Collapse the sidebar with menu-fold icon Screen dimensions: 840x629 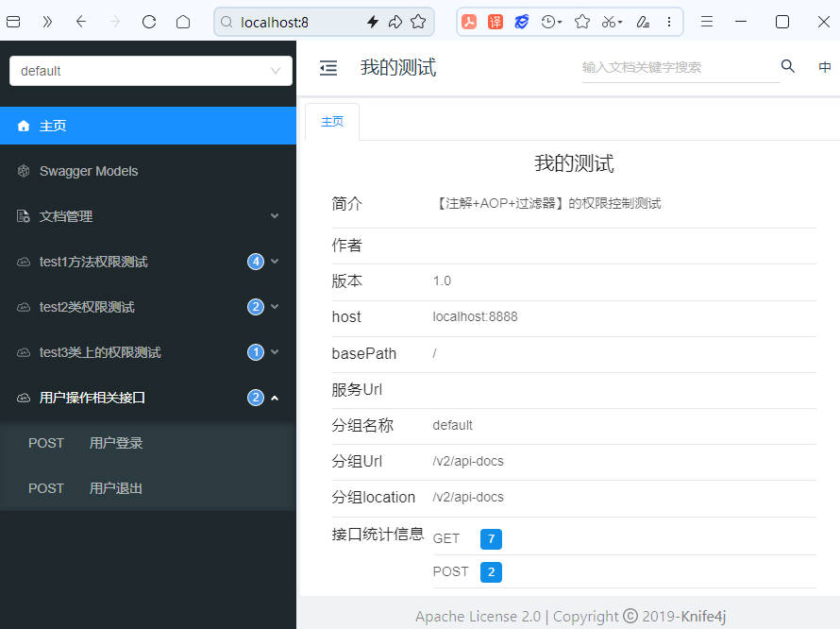coord(328,68)
